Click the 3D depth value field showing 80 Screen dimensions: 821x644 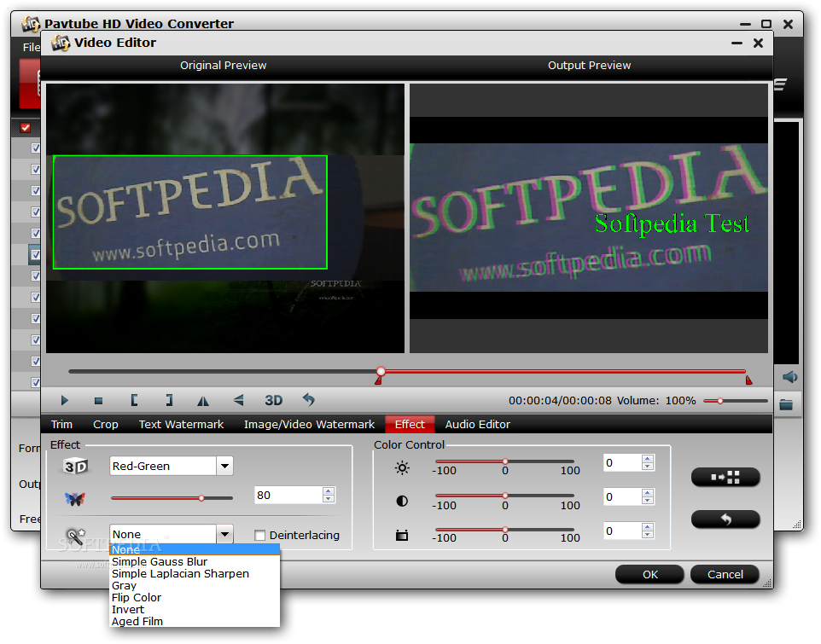(288, 495)
